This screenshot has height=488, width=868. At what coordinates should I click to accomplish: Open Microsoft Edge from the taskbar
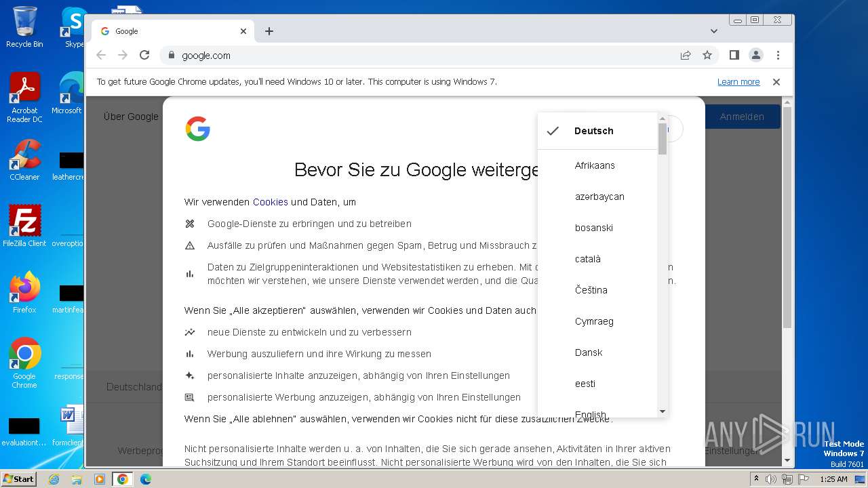tap(146, 479)
